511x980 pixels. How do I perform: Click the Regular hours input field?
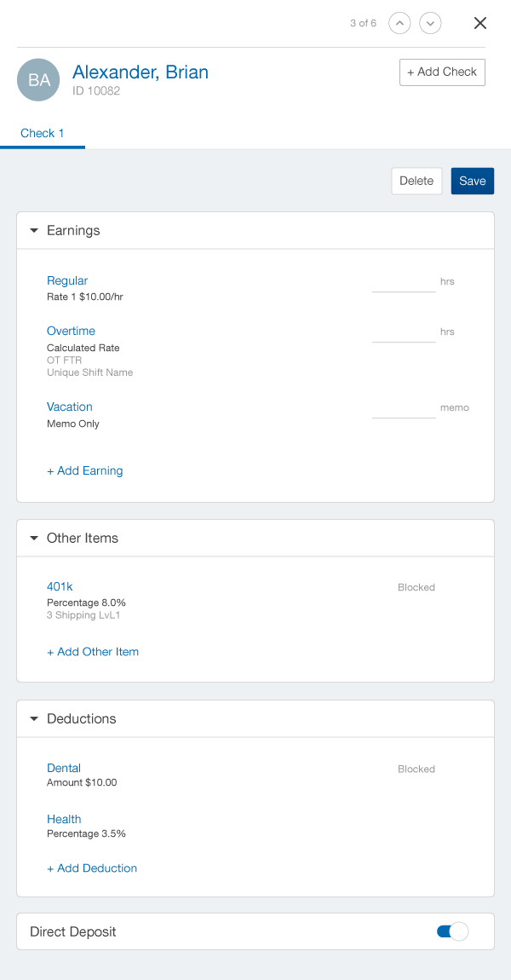click(404, 282)
